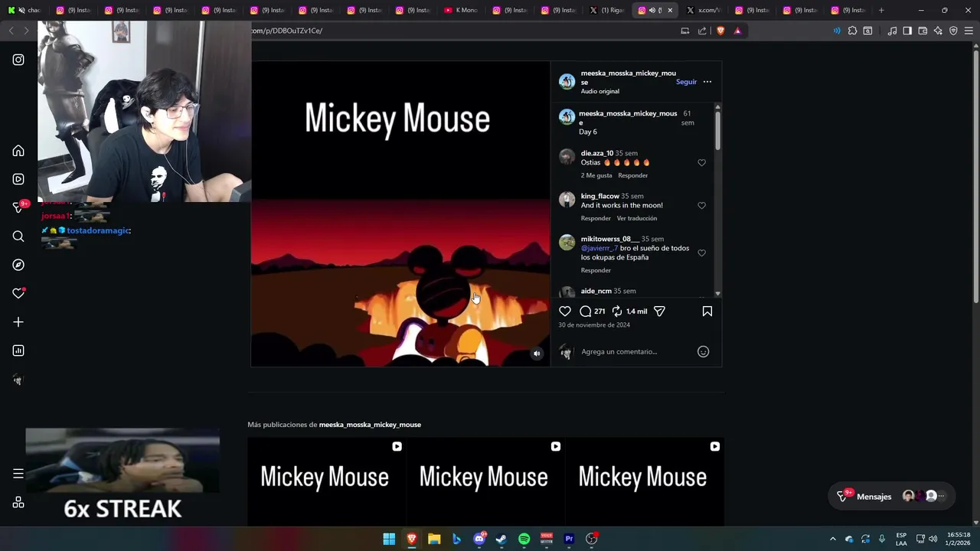Open the 'More' hamburger menu in sidebar

click(18, 474)
